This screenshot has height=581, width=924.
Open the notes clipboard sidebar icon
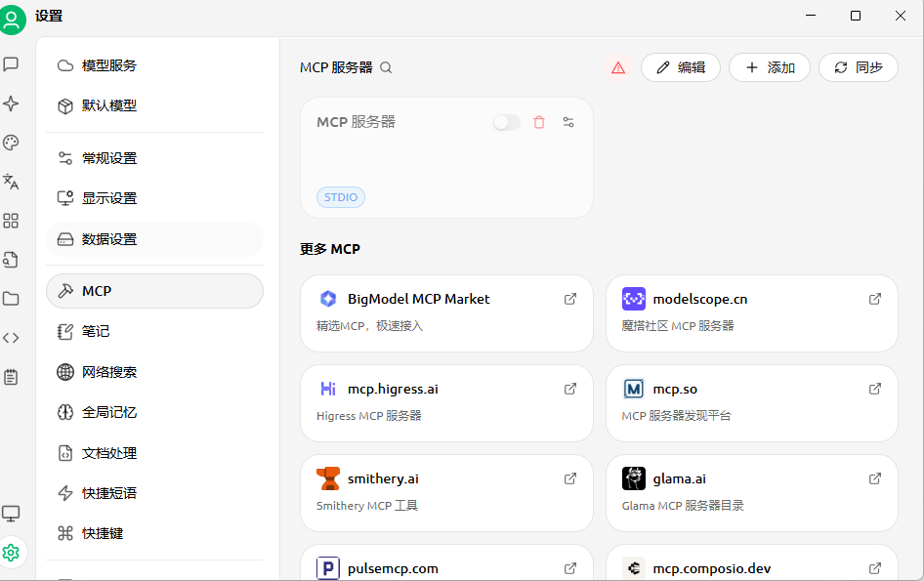coord(11,377)
